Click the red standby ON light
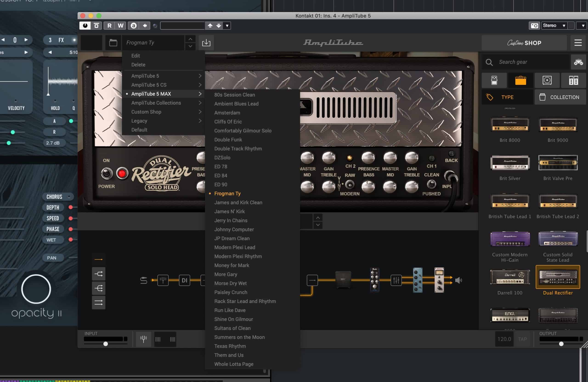This screenshot has height=382, width=588. click(122, 174)
